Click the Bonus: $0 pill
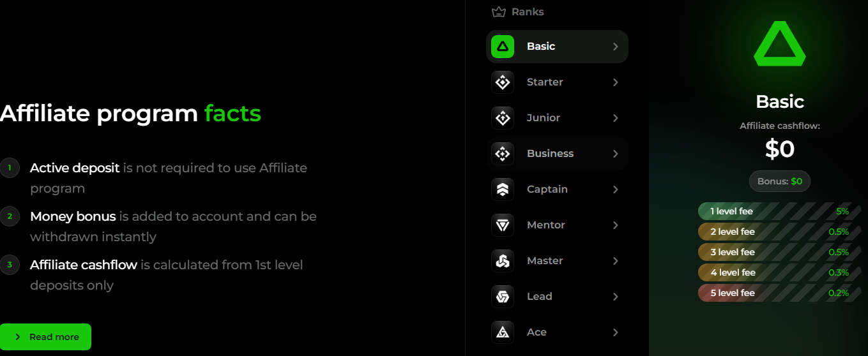 779,181
